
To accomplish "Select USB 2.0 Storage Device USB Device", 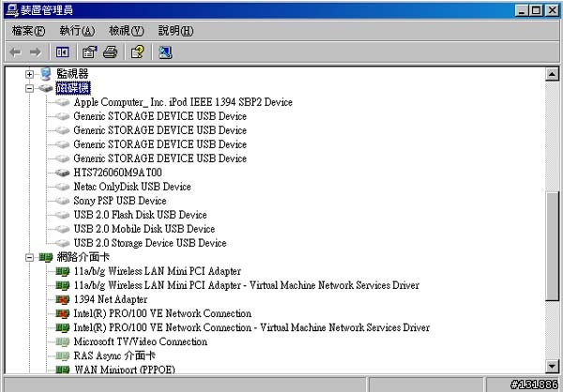I will coord(150,243).
